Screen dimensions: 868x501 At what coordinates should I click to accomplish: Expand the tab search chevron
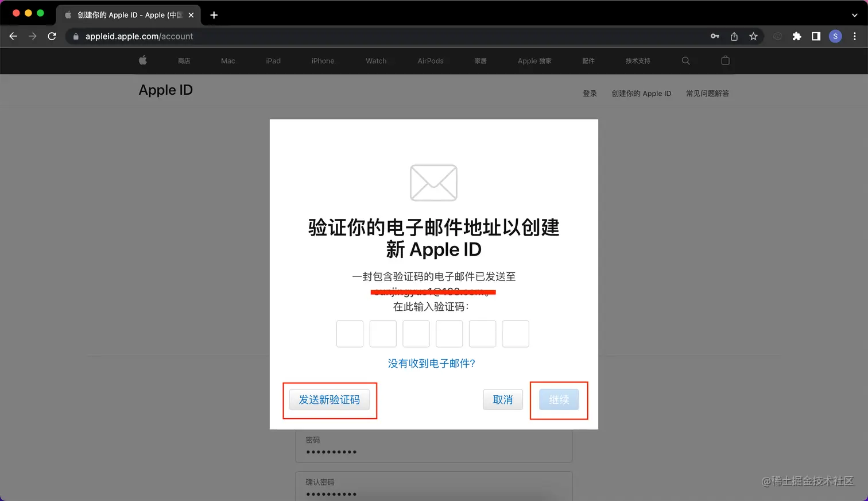[x=855, y=16]
